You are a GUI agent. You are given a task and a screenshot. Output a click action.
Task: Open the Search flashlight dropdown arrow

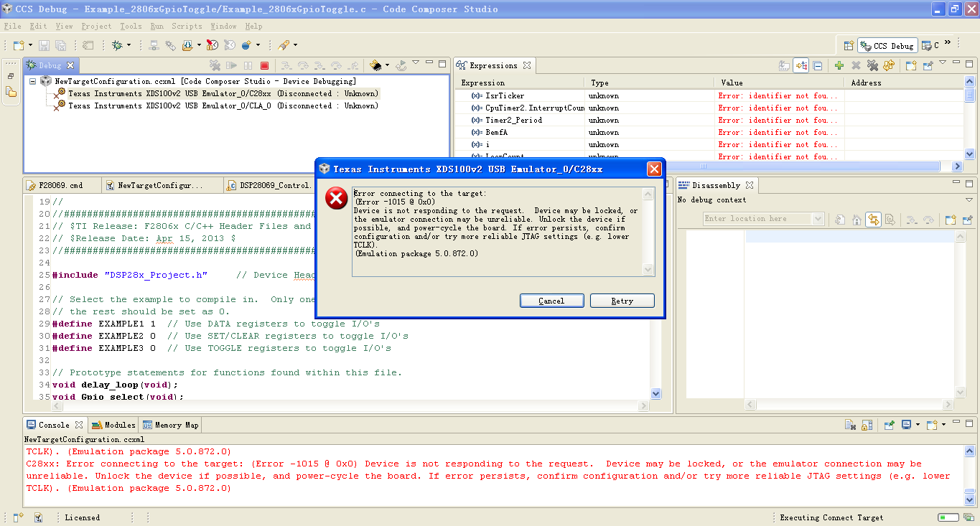(x=295, y=45)
